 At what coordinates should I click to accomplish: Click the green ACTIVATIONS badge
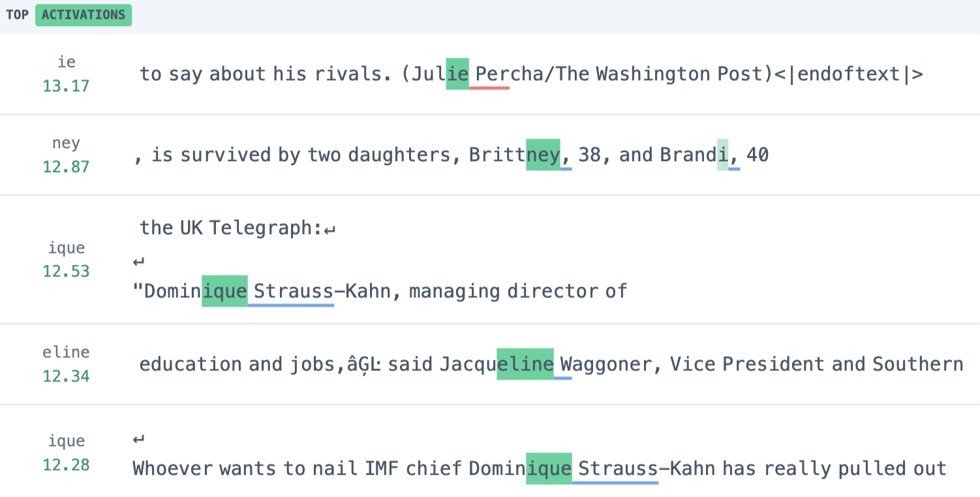84,15
